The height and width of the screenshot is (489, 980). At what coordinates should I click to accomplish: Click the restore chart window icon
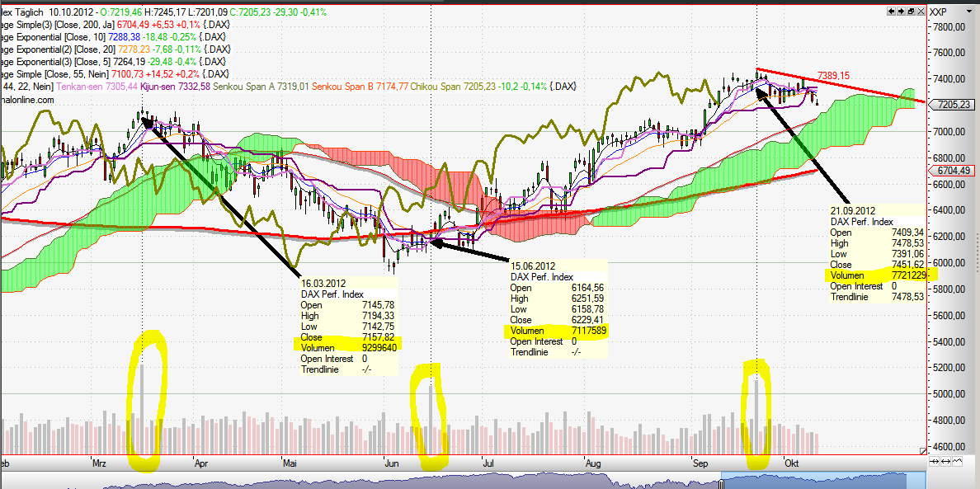(x=910, y=11)
